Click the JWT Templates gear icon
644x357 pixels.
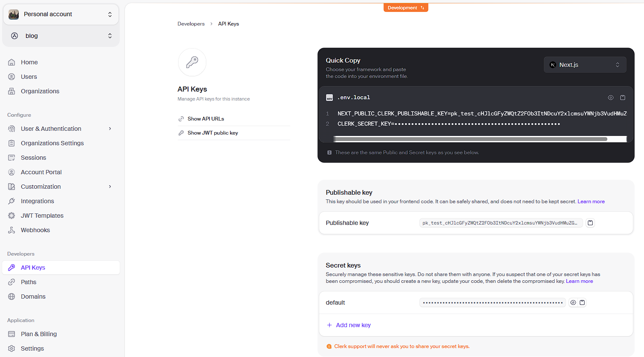pyautogui.click(x=12, y=216)
